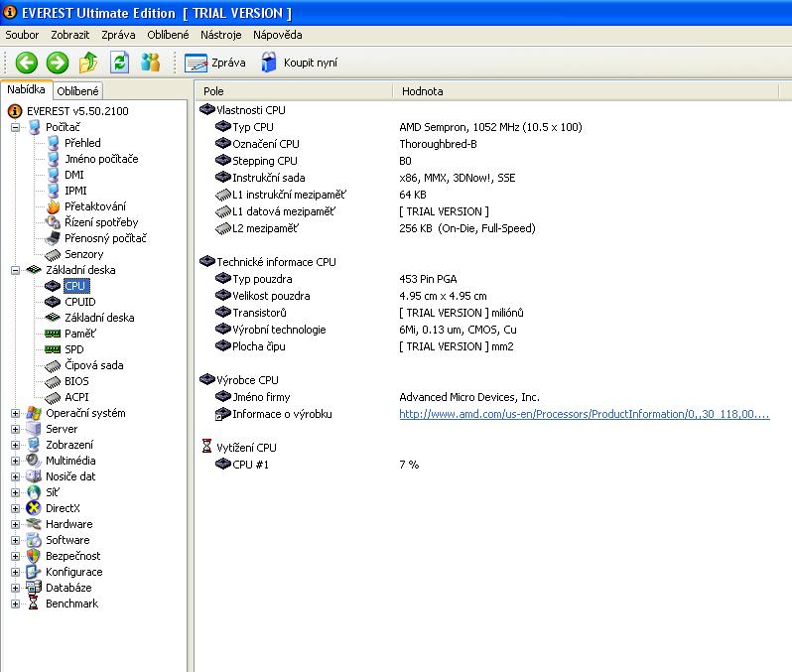The width and height of the screenshot is (792, 672).
Task: Expand the Operační systém tree node
Action: [16, 413]
